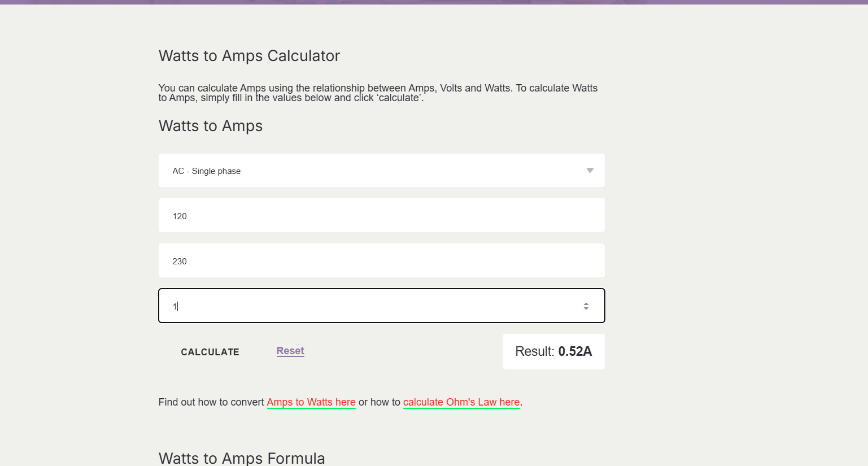The image size is (868, 466).
Task: Click the input field containing 120
Action: pyautogui.click(x=381, y=216)
